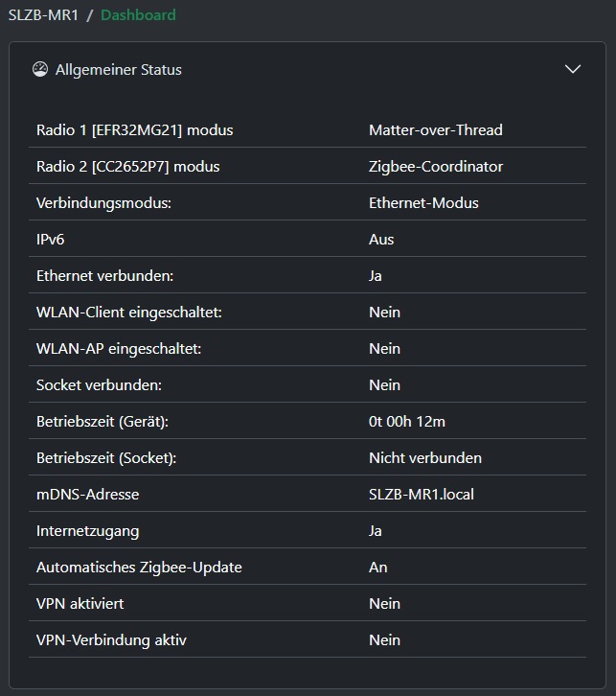The height and width of the screenshot is (696, 616).
Task: Click the Nicht verbunden socket uptime value
Action: (424, 458)
